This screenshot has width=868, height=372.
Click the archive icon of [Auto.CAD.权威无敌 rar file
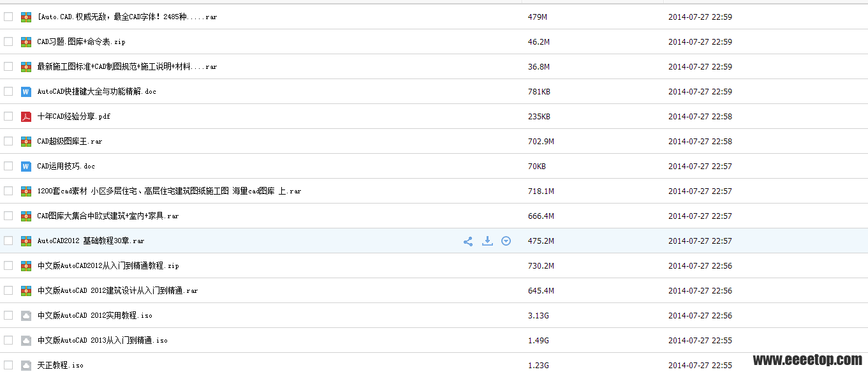tap(26, 17)
